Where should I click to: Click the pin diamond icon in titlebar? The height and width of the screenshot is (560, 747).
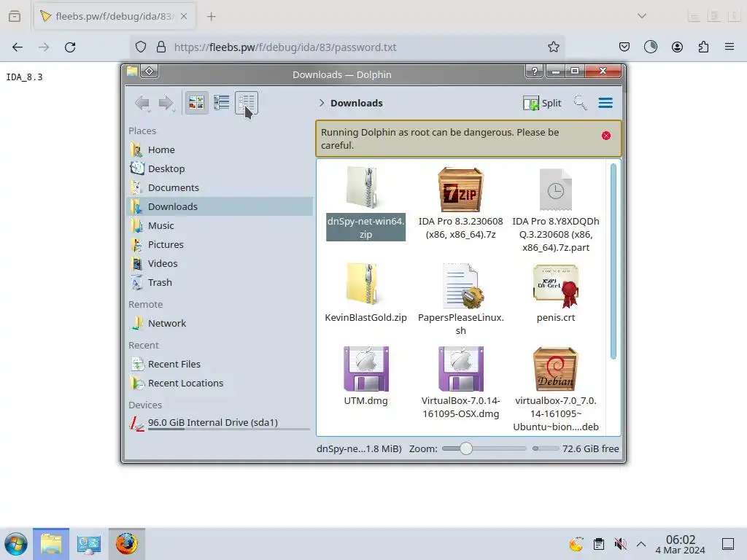(x=149, y=71)
